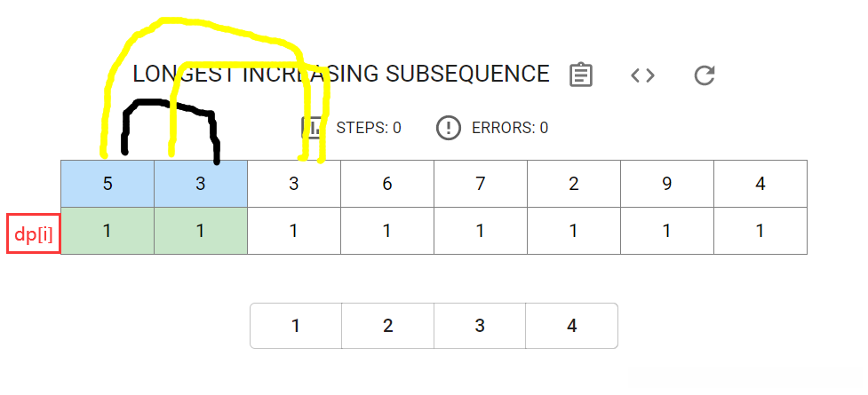Select the array cell with value 9

click(x=667, y=184)
